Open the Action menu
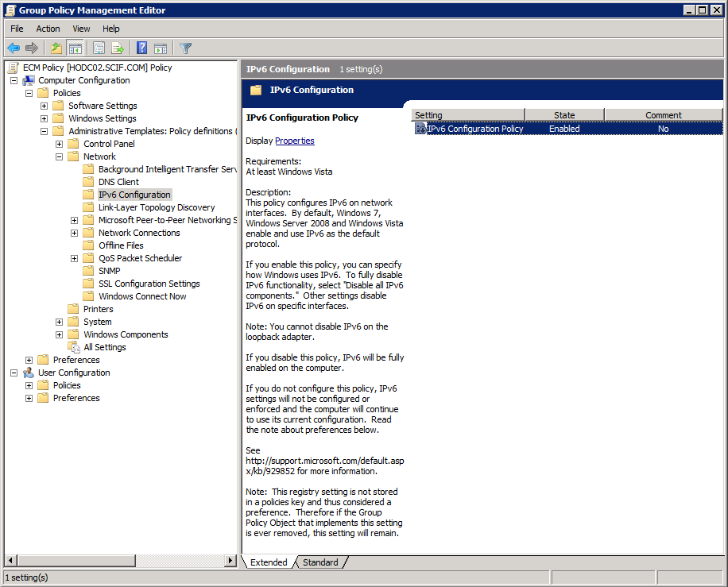 pos(48,28)
